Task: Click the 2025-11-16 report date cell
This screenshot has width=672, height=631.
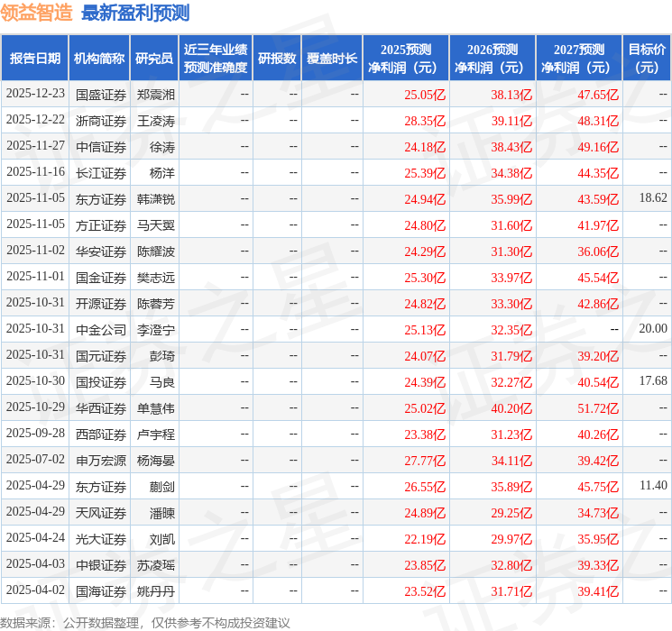Action: click(35, 171)
